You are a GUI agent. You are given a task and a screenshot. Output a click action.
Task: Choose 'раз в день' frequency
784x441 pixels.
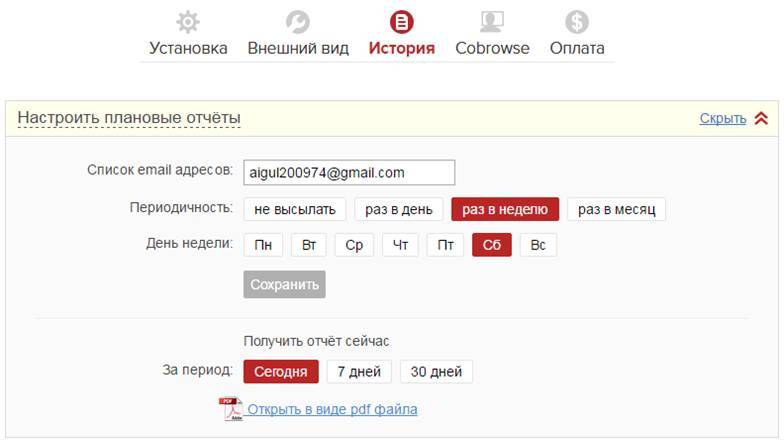[398, 209]
